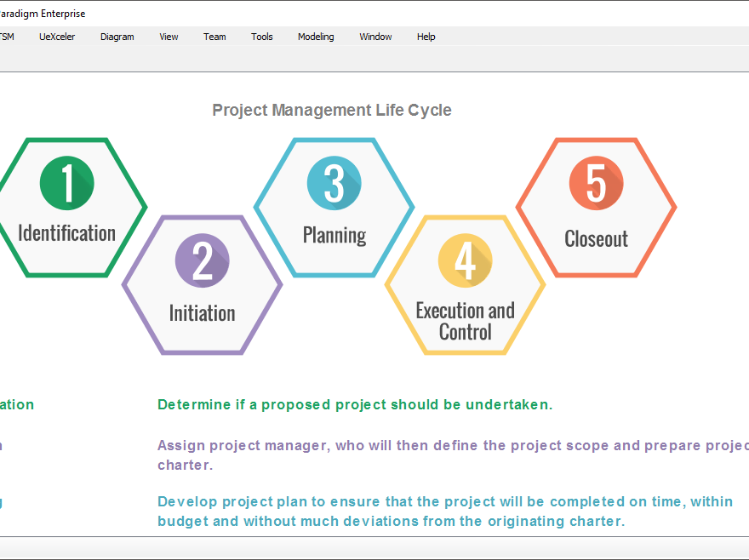The image size is (749, 560).
Task: Open the View menu
Action: tap(168, 36)
